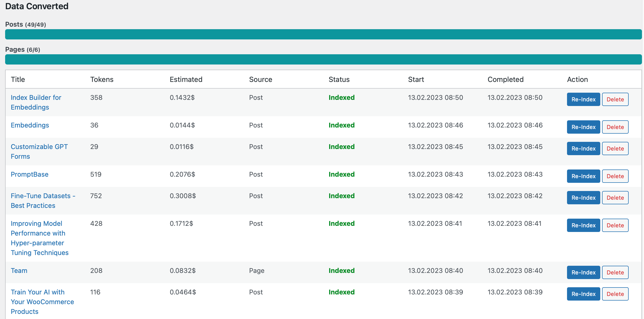Click estimated cost '0.0116$'

click(182, 147)
